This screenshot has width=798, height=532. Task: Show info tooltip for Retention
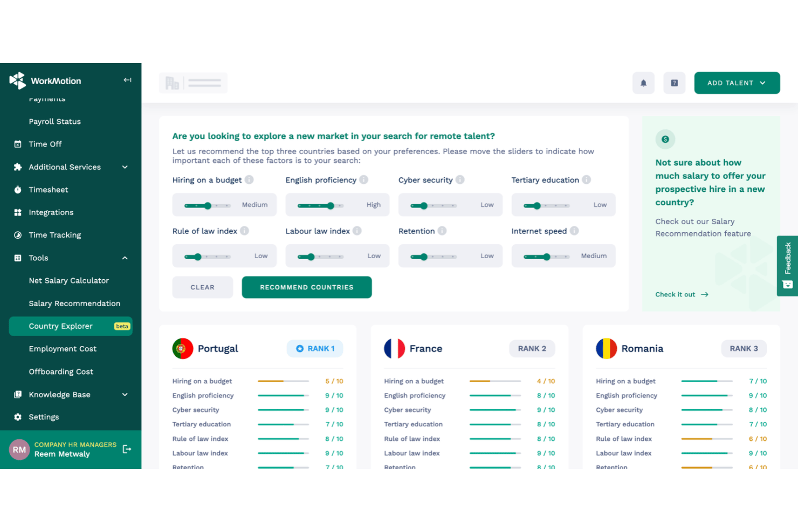click(442, 231)
